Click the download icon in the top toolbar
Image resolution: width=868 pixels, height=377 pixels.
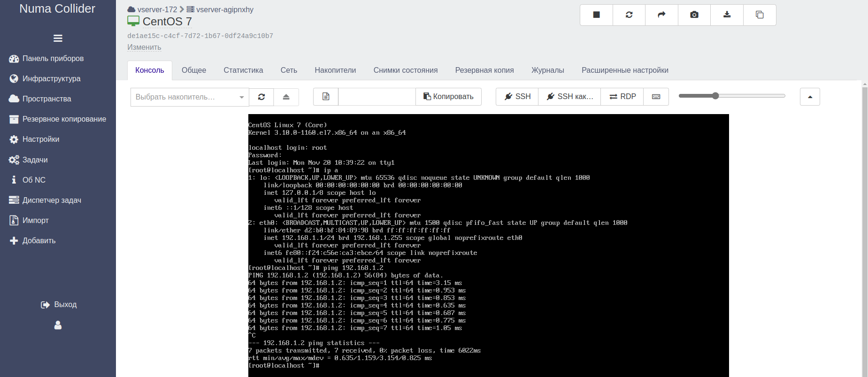tap(727, 15)
